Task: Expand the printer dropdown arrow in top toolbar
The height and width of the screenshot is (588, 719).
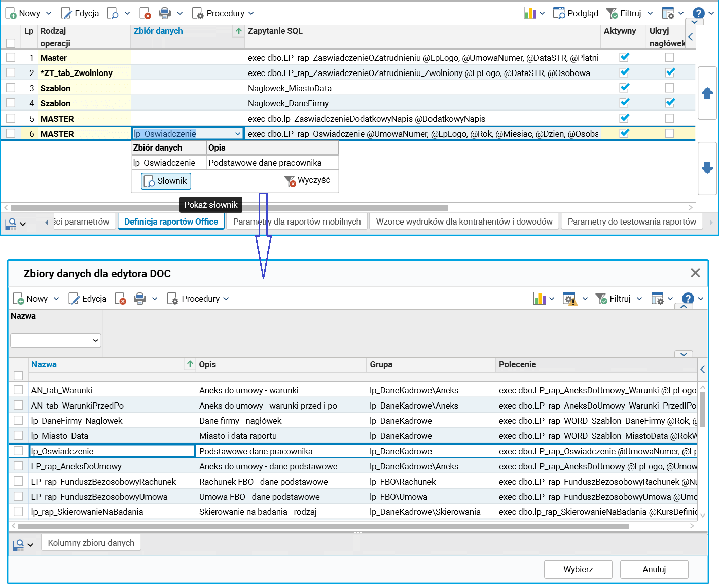Action: click(x=179, y=13)
